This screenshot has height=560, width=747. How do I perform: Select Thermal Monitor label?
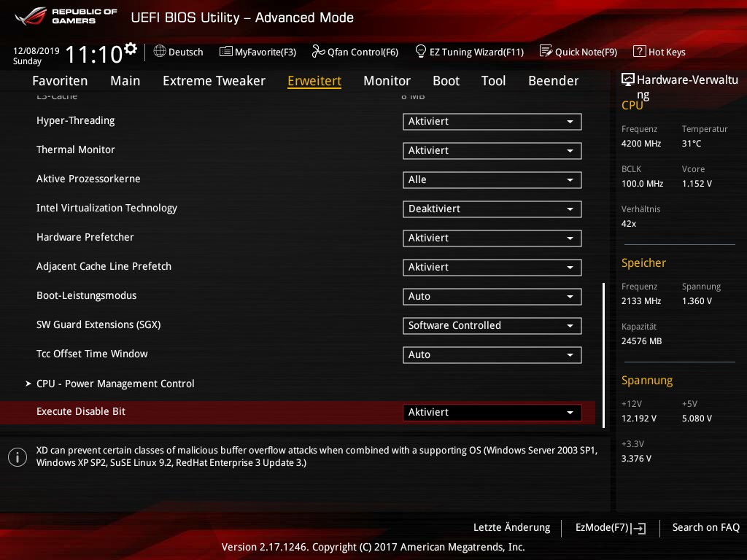click(76, 149)
